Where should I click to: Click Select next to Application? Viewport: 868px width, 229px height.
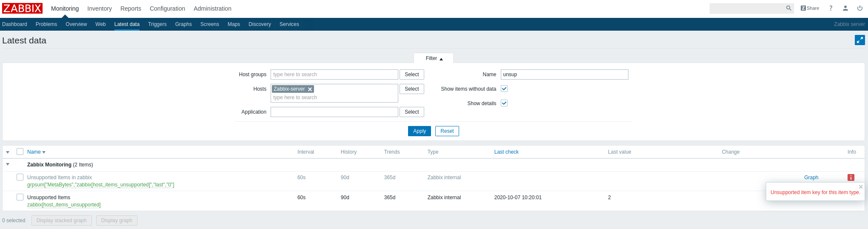click(412, 112)
